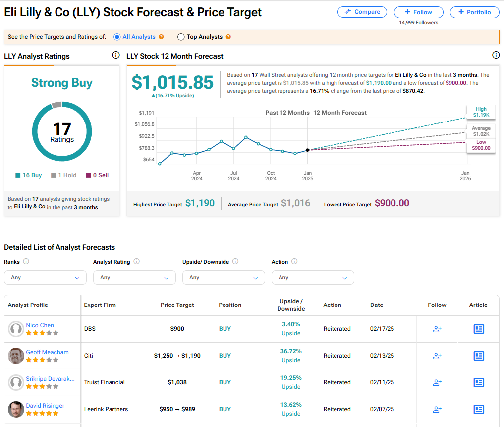Open the article icon in the Truist Financial row

[x=478, y=382]
